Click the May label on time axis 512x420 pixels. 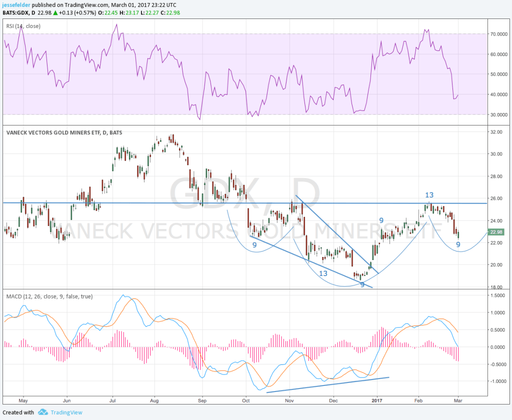23,400
